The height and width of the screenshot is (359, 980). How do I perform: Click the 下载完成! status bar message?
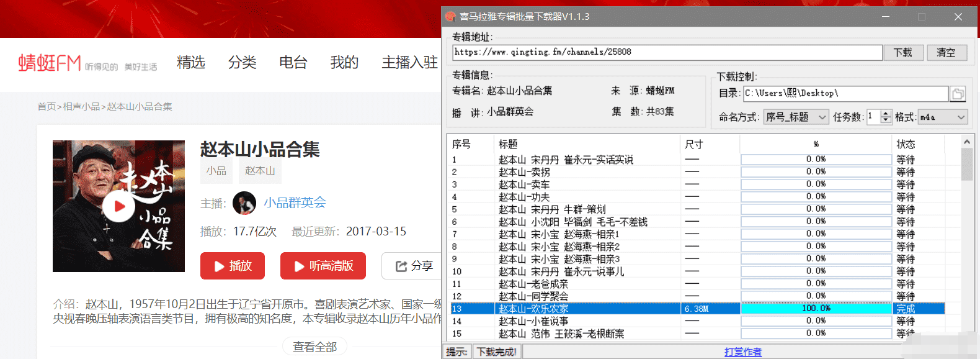click(x=497, y=352)
